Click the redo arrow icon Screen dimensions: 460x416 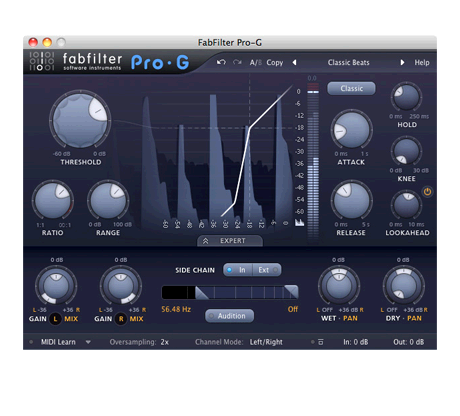237,62
